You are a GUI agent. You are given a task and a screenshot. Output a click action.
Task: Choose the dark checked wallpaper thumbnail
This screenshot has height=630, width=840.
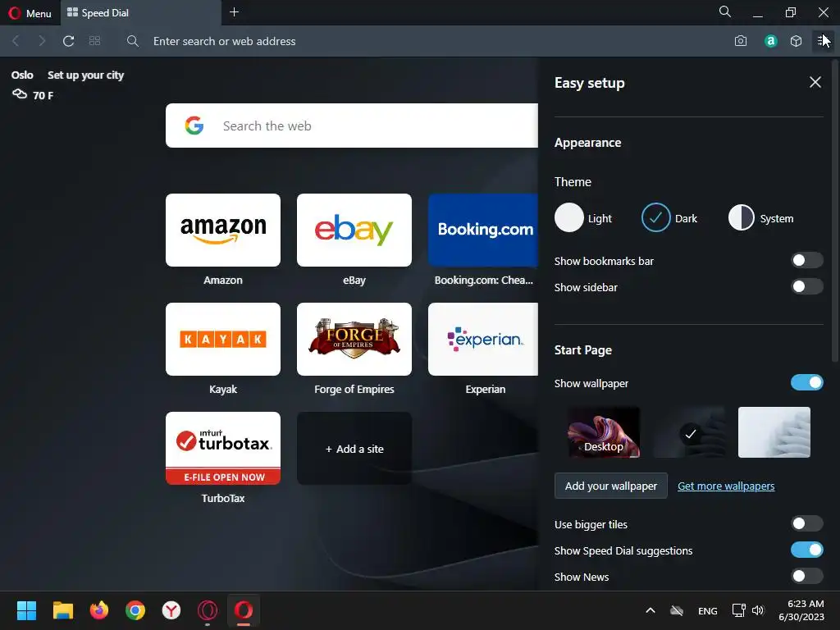point(690,432)
